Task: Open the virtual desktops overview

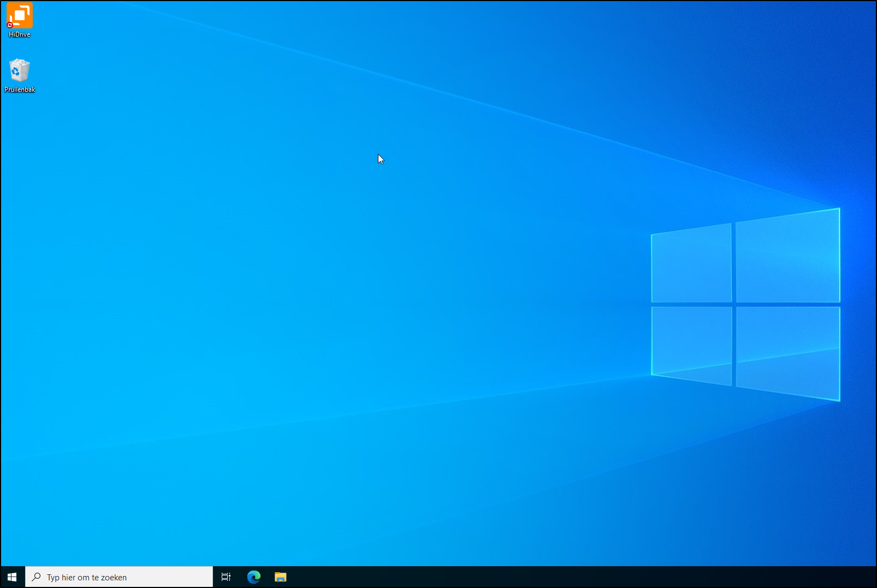Action: coord(226,577)
